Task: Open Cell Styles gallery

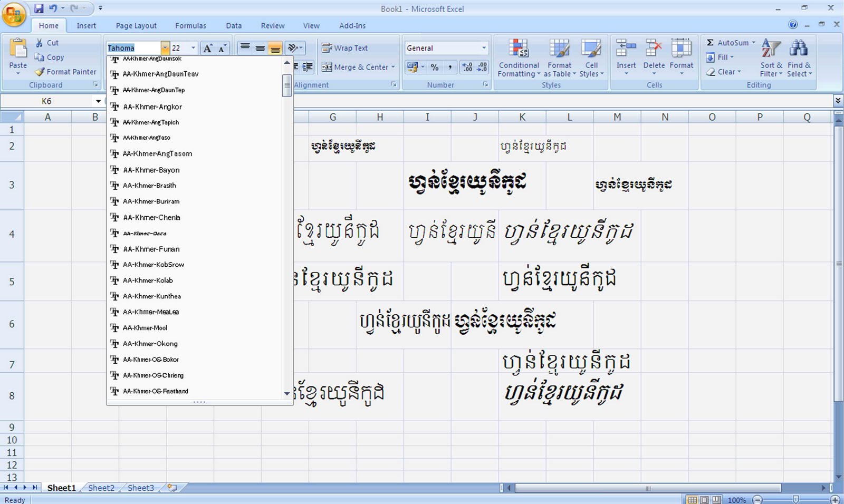Action: click(591, 58)
